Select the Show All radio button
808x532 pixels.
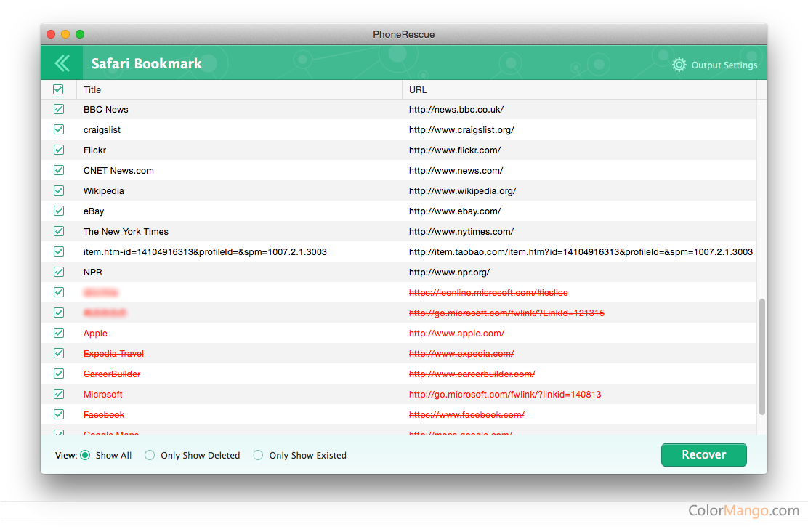(85, 456)
